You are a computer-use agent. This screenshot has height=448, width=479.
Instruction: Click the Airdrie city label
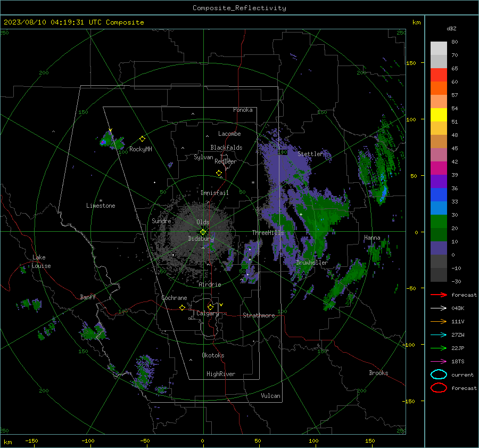210,284
